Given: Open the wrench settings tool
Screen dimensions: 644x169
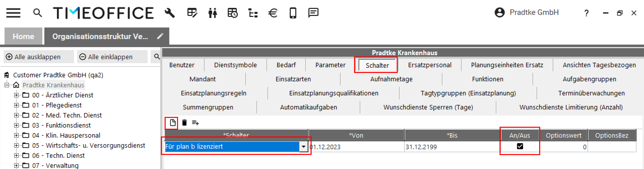Looking at the screenshot, I should click(170, 13).
